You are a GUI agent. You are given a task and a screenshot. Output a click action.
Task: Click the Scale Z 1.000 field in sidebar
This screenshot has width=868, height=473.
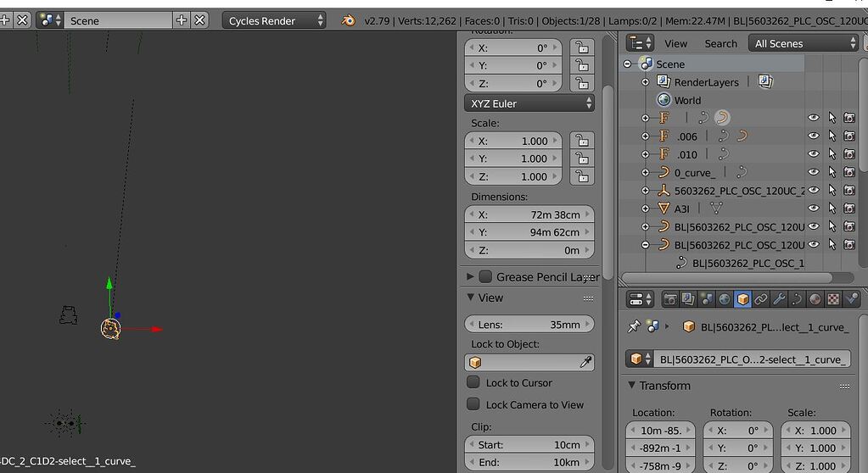click(513, 176)
